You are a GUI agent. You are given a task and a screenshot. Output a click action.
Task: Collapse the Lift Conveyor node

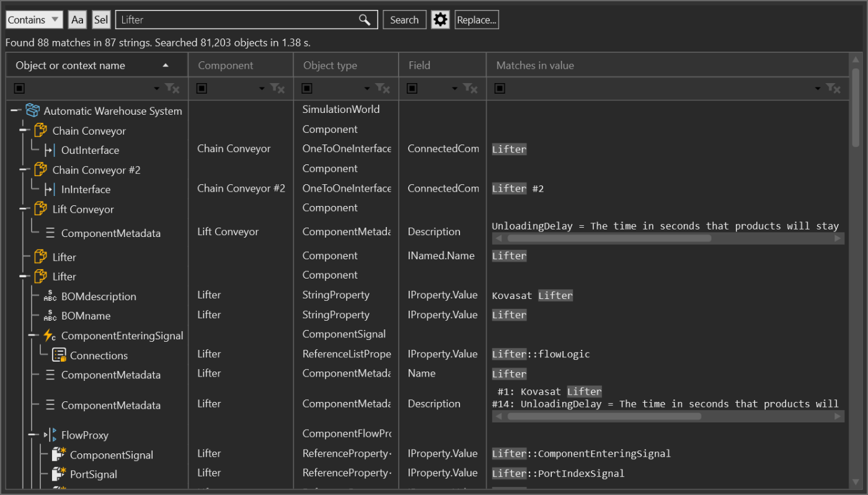[24, 208]
